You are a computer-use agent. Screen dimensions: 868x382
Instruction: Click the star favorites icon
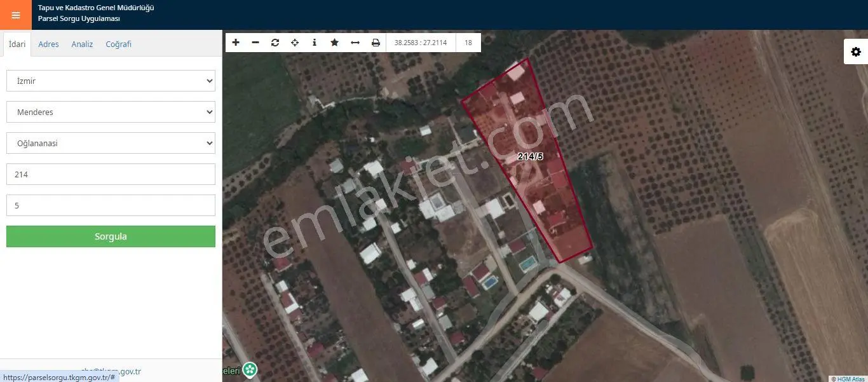coord(334,43)
